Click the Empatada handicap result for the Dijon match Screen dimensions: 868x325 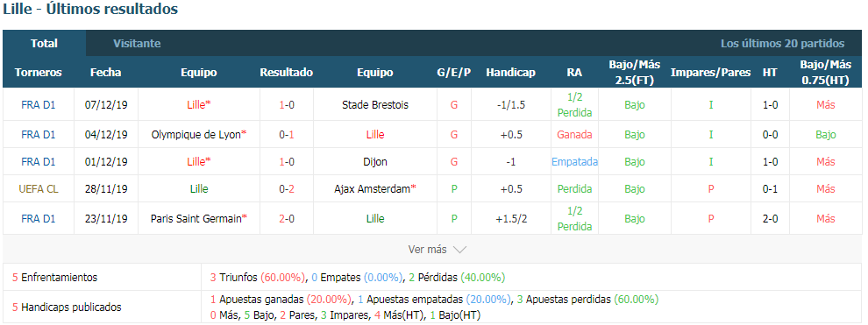[x=574, y=162]
